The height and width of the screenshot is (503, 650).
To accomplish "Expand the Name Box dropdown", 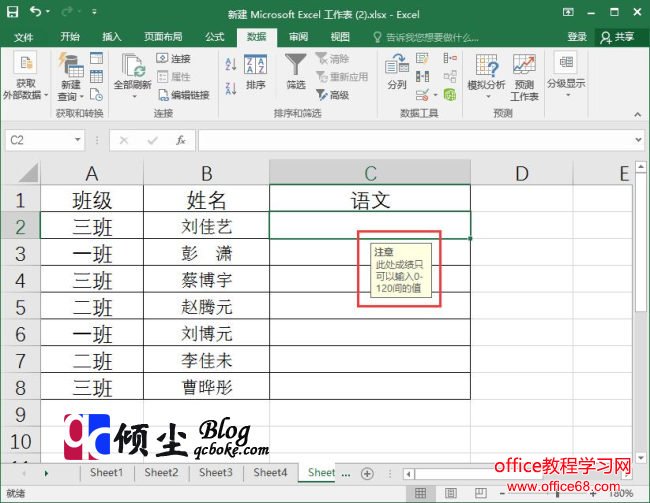I will 77,140.
